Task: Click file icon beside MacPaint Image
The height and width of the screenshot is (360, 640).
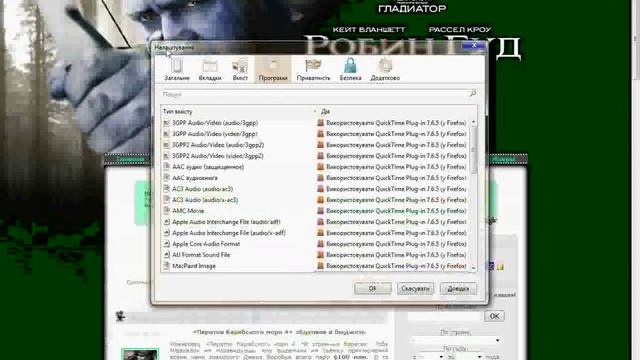Action: tap(167, 266)
